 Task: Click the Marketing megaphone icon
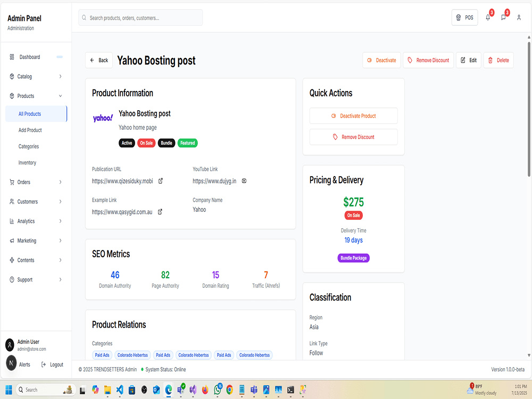tap(12, 241)
